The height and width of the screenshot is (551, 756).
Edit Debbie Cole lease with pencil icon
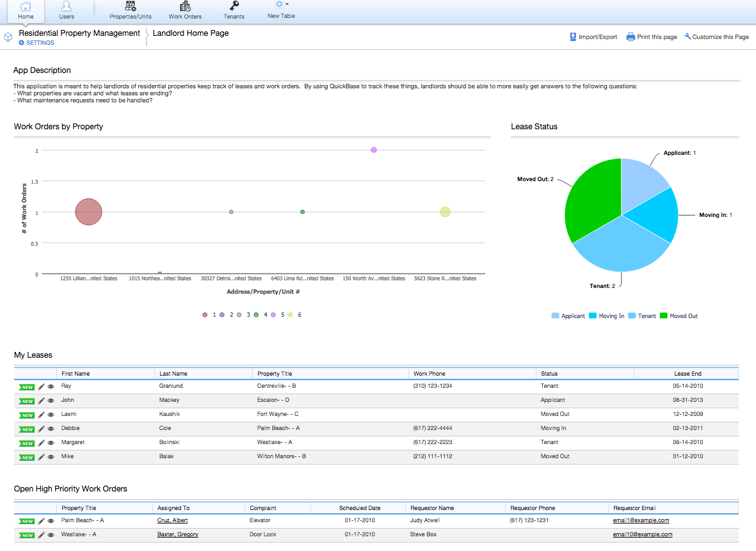(42, 429)
